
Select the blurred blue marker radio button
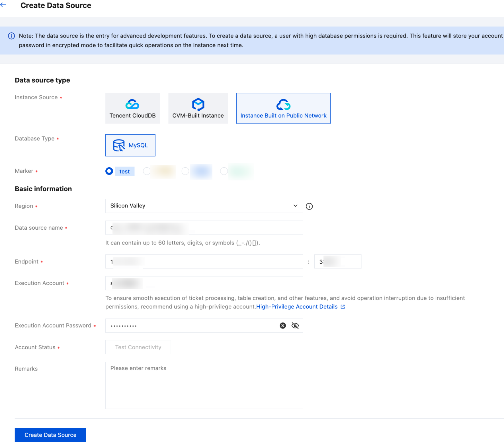point(185,171)
